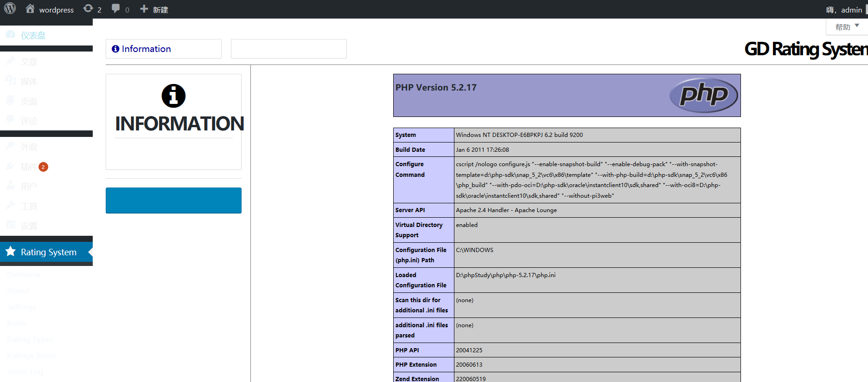Open the Votes Log submenu link
Viewport: 868px width, 382px height.
coord(25,372)
